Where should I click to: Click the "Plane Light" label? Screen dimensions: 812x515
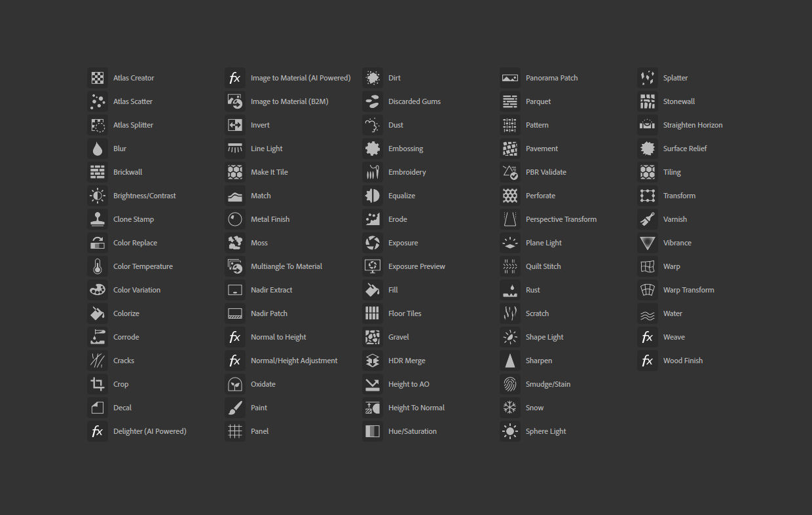point(544,243)
